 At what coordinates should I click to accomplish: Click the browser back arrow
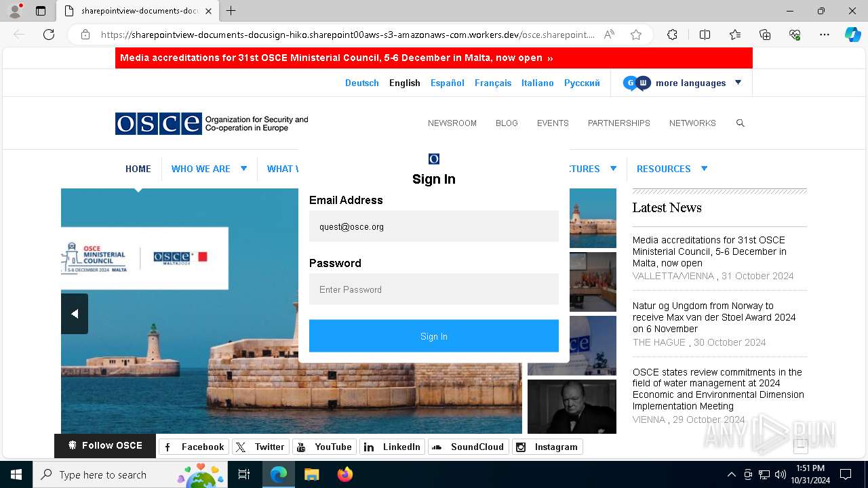(19, 35)
